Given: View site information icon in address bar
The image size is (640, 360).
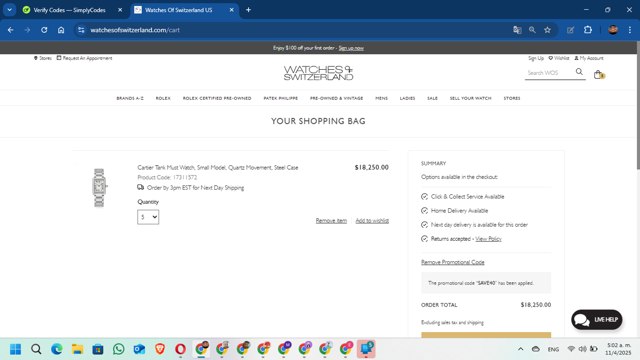Looking at the screenshot, I should (81, 30).
